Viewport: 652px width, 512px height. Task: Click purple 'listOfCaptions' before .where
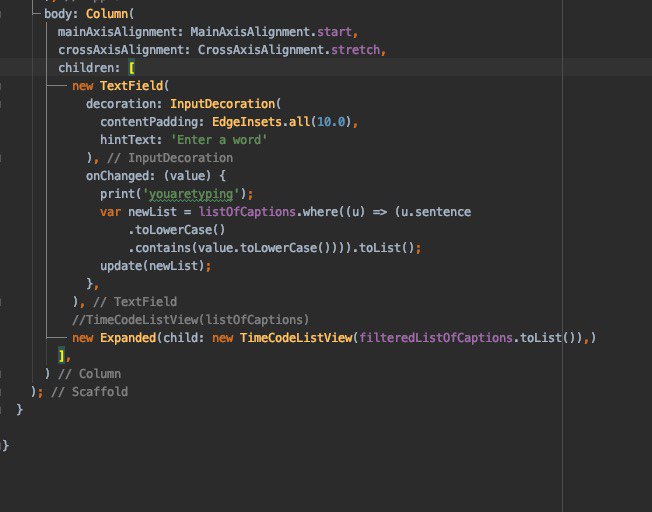click(247, 212)
